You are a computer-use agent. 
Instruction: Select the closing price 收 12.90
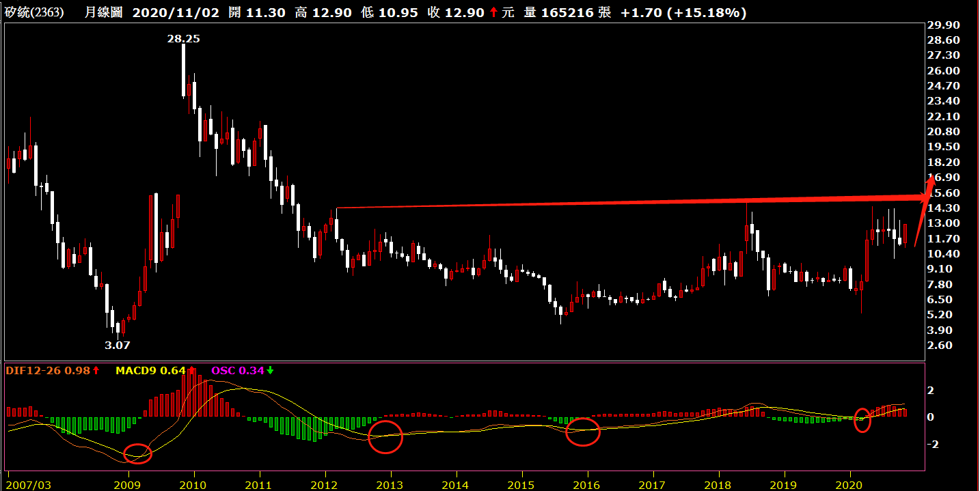456,12
